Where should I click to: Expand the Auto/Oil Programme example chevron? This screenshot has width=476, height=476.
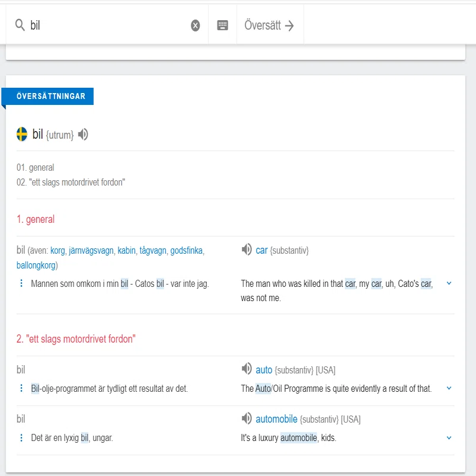pos(449,388)
